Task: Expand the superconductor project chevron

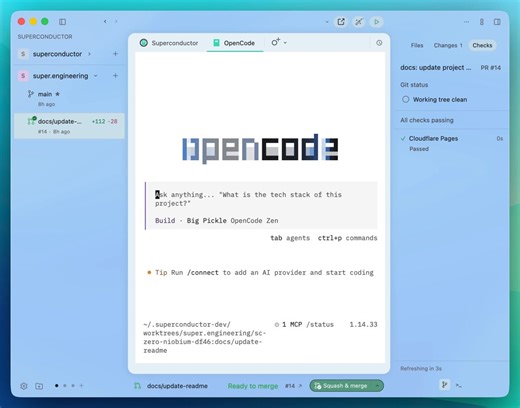Action: [89, 54]
